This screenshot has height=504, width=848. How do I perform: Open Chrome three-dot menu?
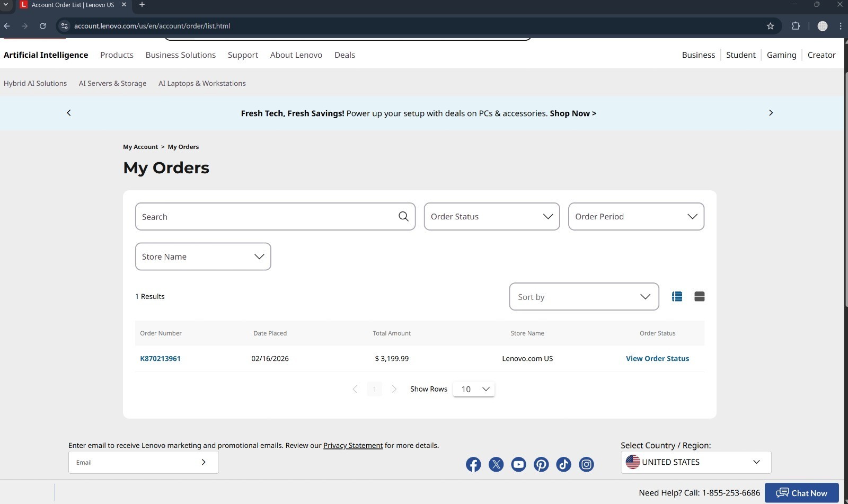pyautogui.click(x=841, y=26)
